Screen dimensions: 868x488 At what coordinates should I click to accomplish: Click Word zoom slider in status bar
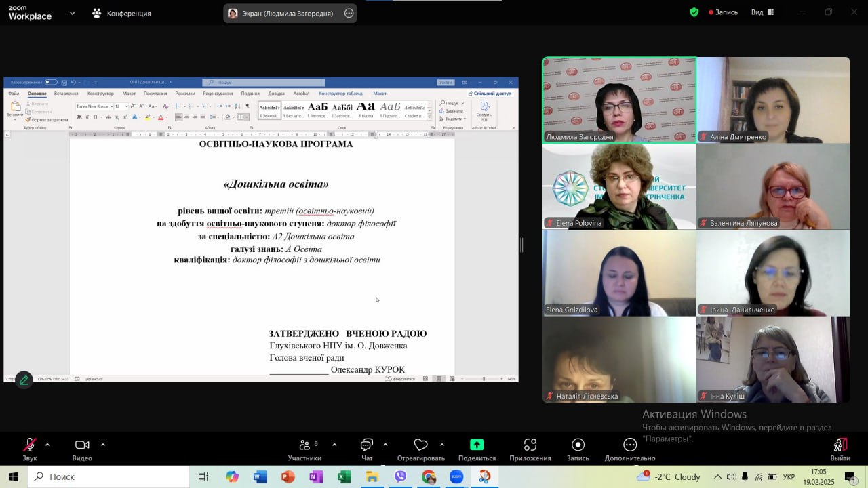tap(482, 379)
